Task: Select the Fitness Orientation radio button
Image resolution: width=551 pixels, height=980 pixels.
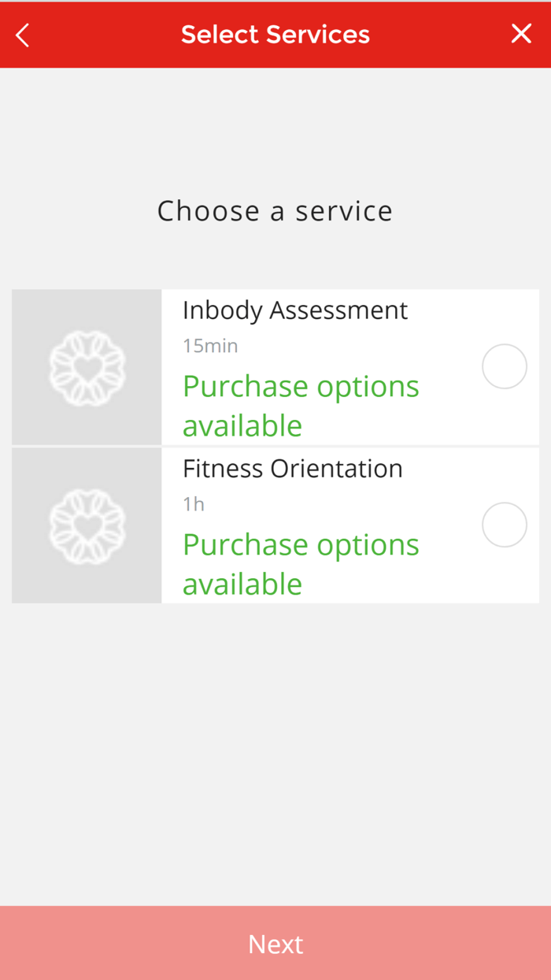Action: [x=504, y=524]
